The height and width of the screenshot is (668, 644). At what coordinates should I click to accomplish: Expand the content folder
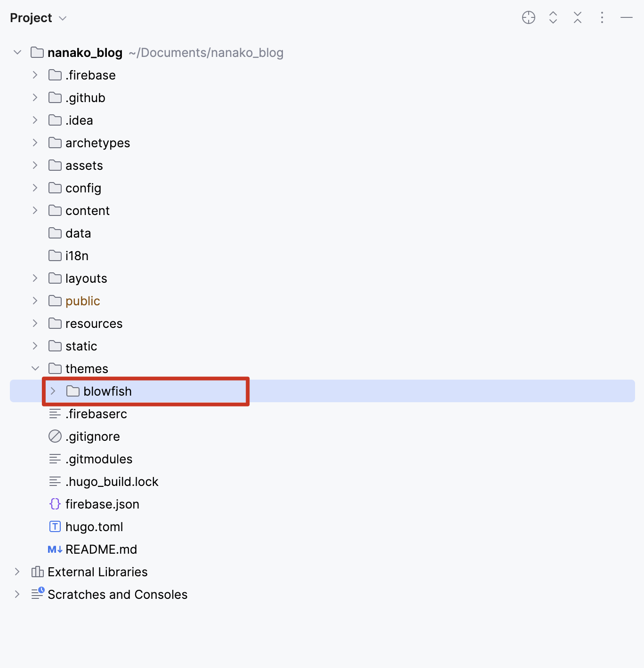[x=35, y=211]
